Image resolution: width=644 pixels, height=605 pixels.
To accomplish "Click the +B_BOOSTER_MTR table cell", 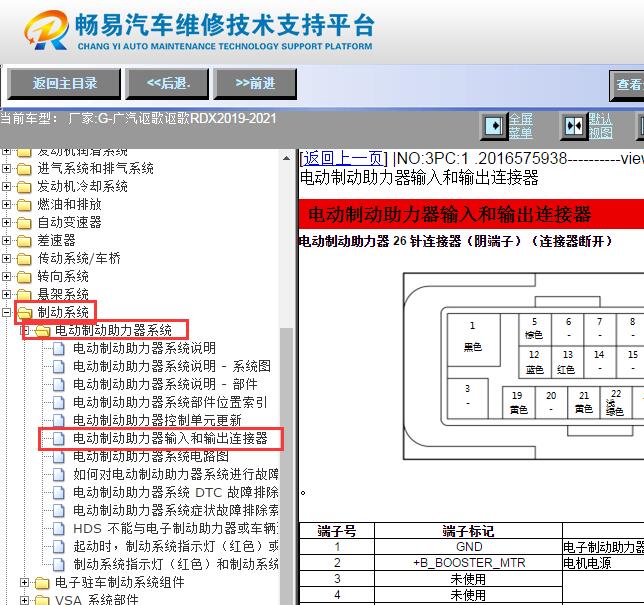I will tap(469, 563).
